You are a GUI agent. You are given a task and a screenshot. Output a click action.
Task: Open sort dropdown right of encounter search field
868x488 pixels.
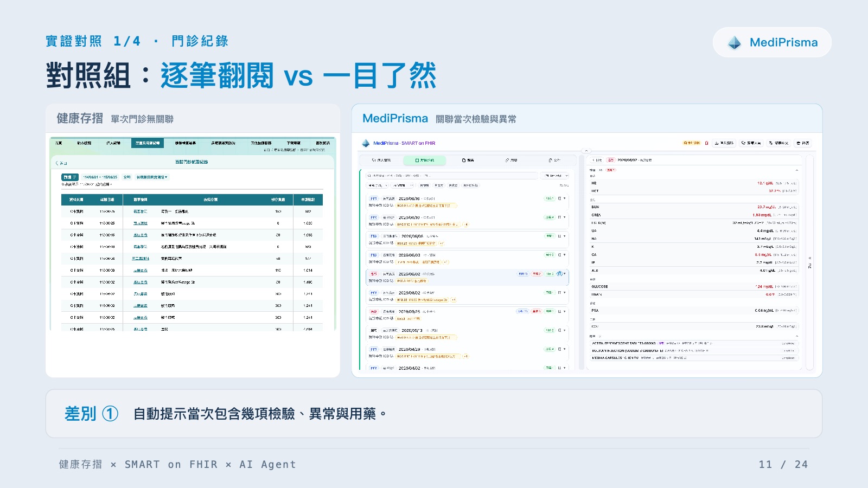[x=554, y=176]
